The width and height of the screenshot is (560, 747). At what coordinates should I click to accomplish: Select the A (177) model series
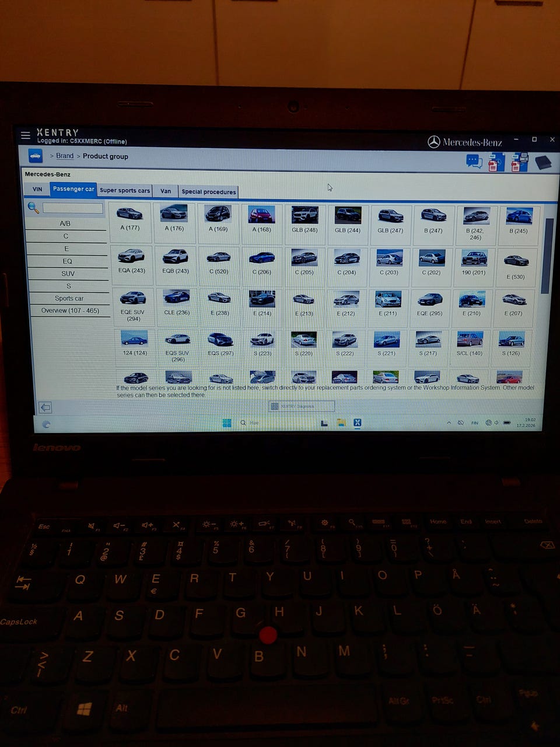(129, 222)
